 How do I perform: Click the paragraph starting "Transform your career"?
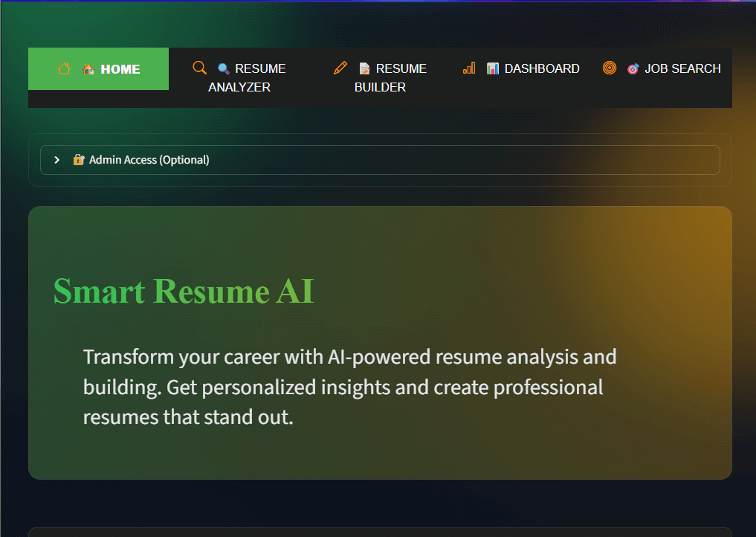pyautogui.click(x=349, y=387)
